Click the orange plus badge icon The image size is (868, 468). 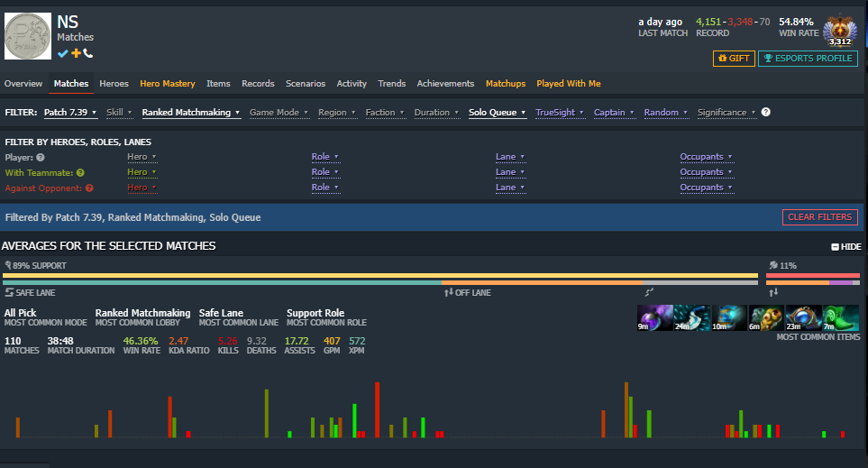click(76, 53)
